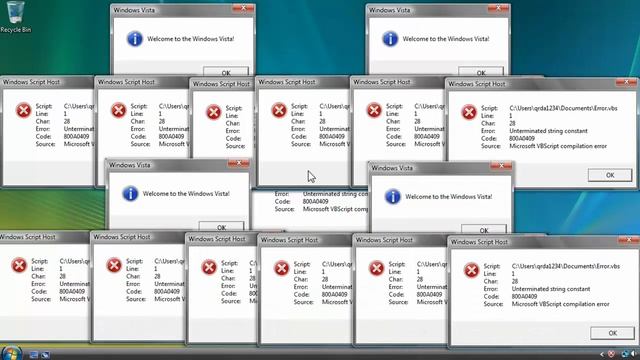Image resolution: width=640 pixels, height=360 pixels.
Task: Click the red error icon in upper-right Script Host dialog
Action: coord(469,112)
